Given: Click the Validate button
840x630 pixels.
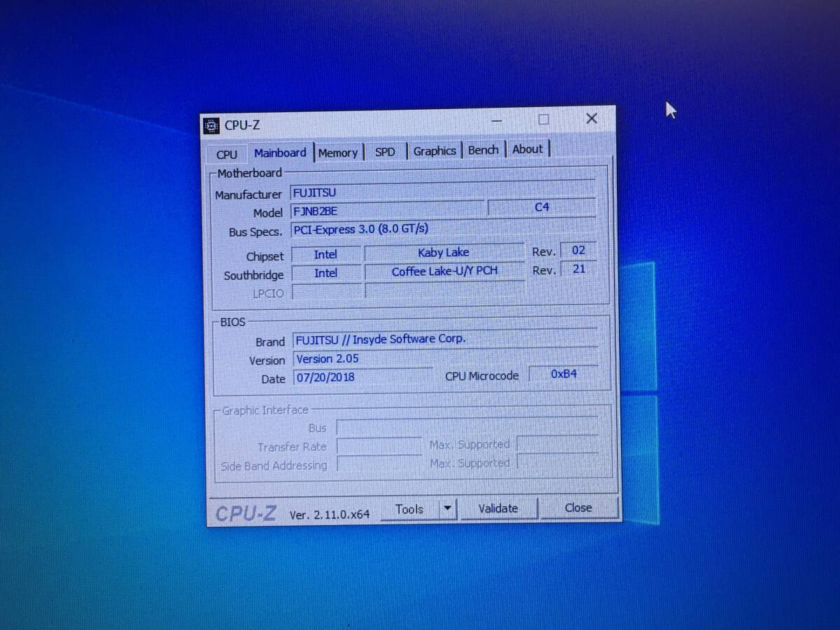Looking at the screenshot, I should [498, 509].
